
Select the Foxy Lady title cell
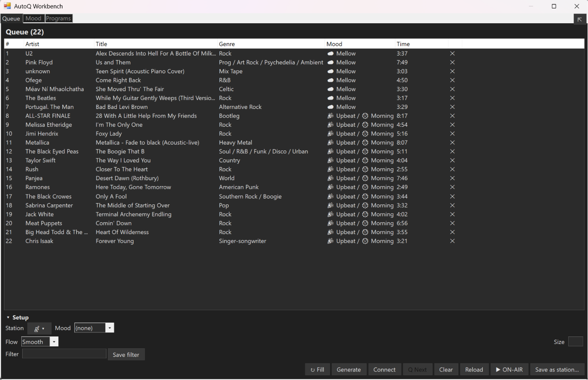[x=109, y=134]
